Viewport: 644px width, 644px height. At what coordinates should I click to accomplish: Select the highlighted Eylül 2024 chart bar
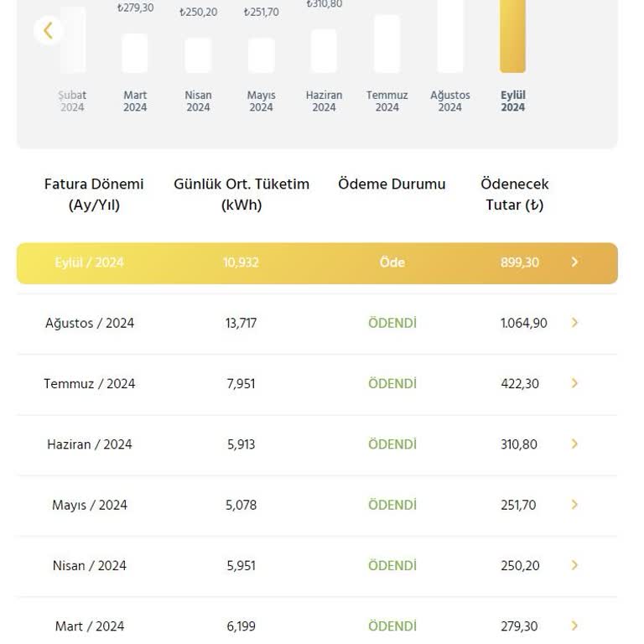pos(512,38)
